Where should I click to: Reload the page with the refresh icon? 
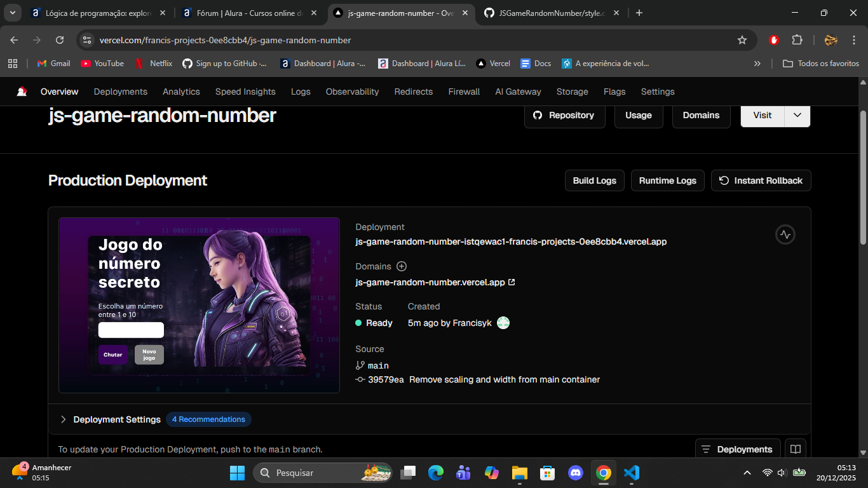click(x=60, y=40)
